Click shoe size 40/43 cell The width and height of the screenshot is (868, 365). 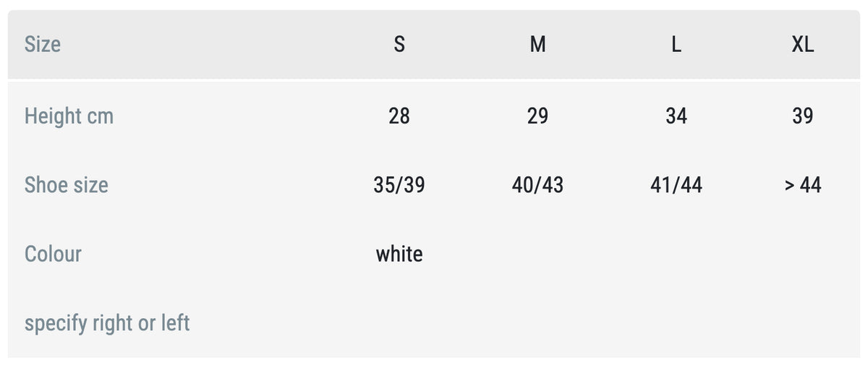coord(537,185)
